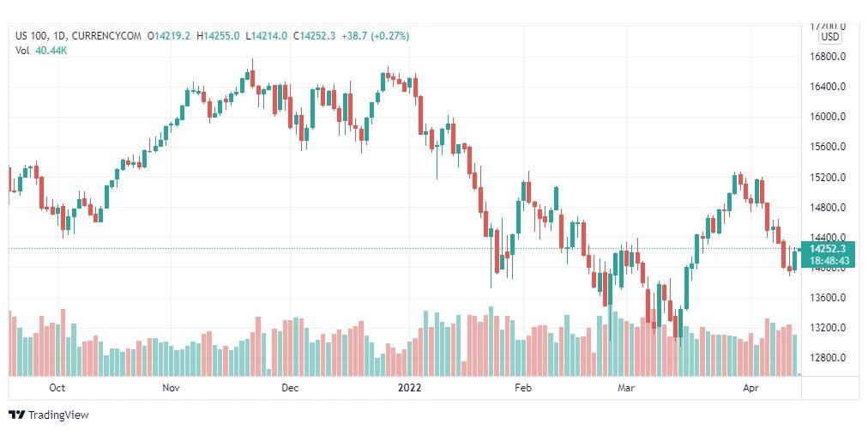Click the closing price value C14252.3
Screen dimensions: 868x430
point(315,36)
